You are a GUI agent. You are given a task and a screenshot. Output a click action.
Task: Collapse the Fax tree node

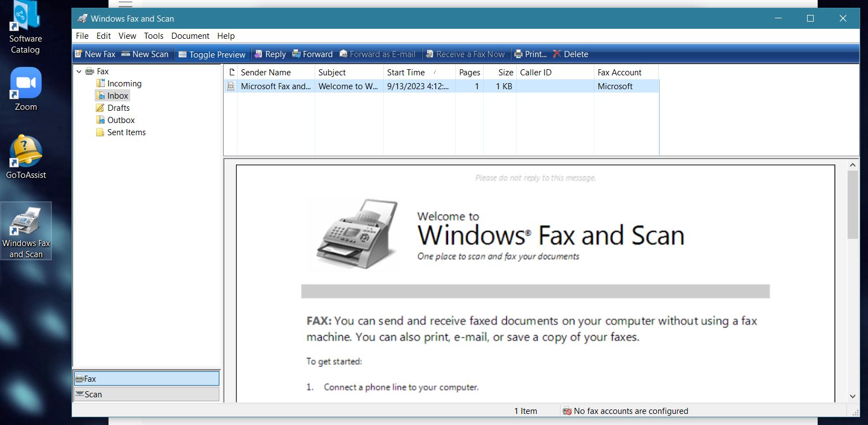tap(79, 71)
